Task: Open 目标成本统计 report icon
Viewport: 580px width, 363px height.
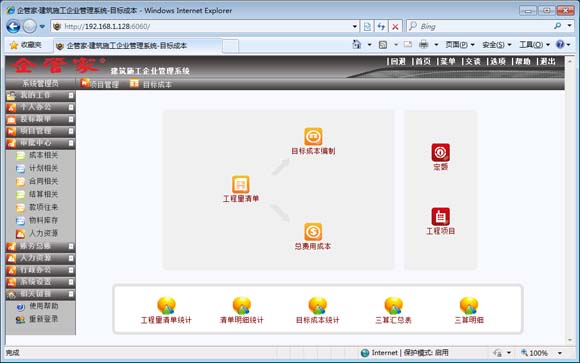Action: click(318, 306)
